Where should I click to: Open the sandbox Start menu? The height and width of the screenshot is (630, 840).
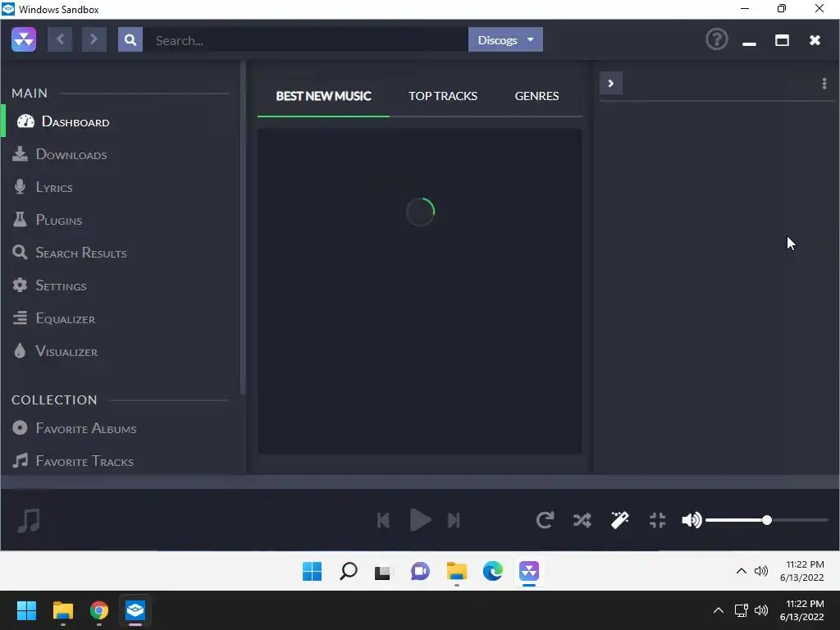tap(312, 571)
